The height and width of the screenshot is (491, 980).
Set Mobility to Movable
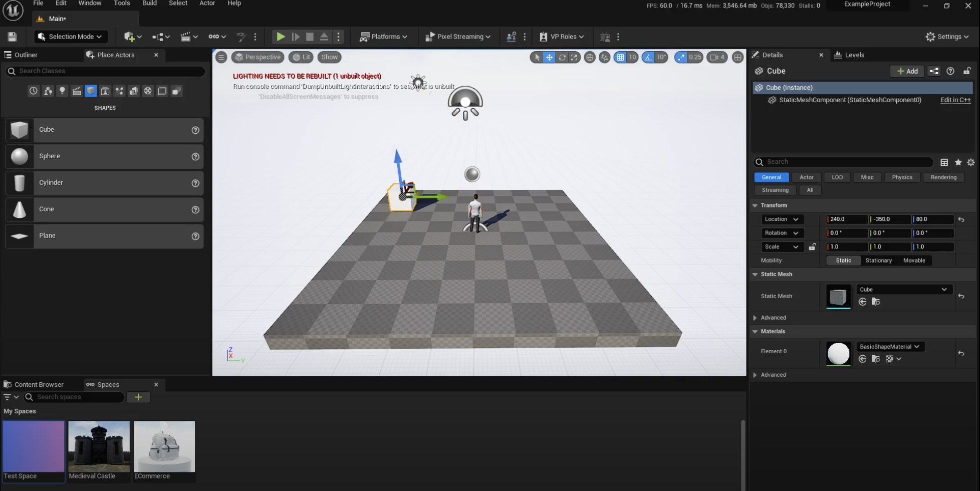914,261
